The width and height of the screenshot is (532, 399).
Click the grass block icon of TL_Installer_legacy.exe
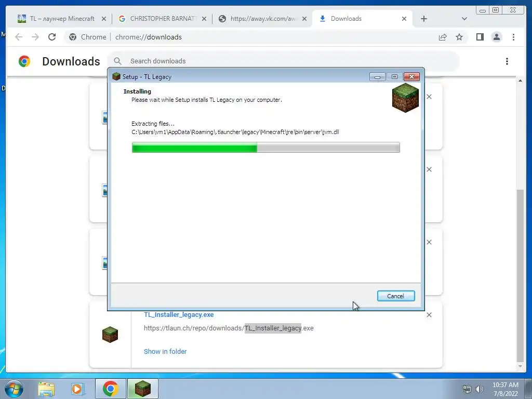point(110,335)
